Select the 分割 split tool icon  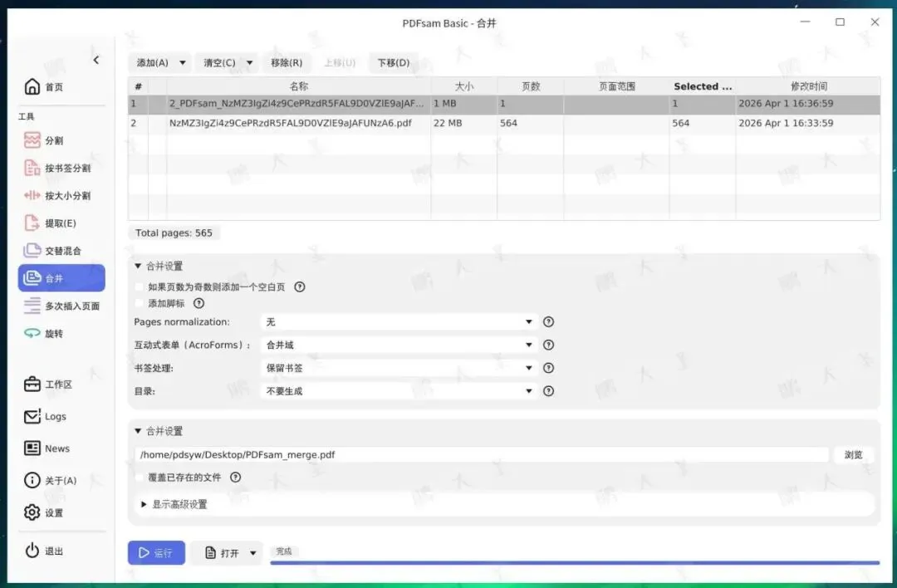pos(32,140)
